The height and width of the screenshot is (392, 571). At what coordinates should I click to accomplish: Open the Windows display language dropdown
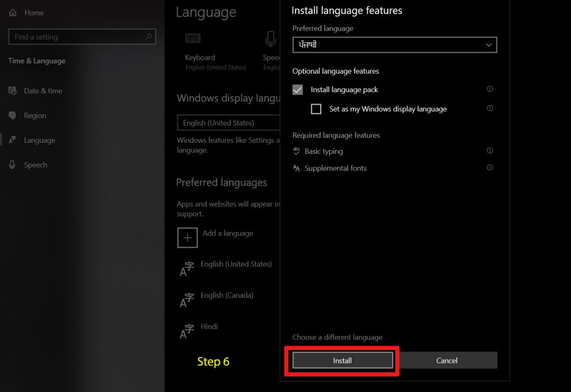coord(228,123)
